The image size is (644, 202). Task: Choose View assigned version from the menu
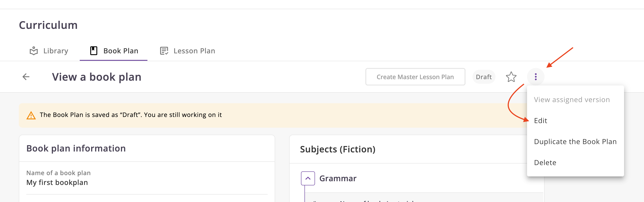point(572,100)
